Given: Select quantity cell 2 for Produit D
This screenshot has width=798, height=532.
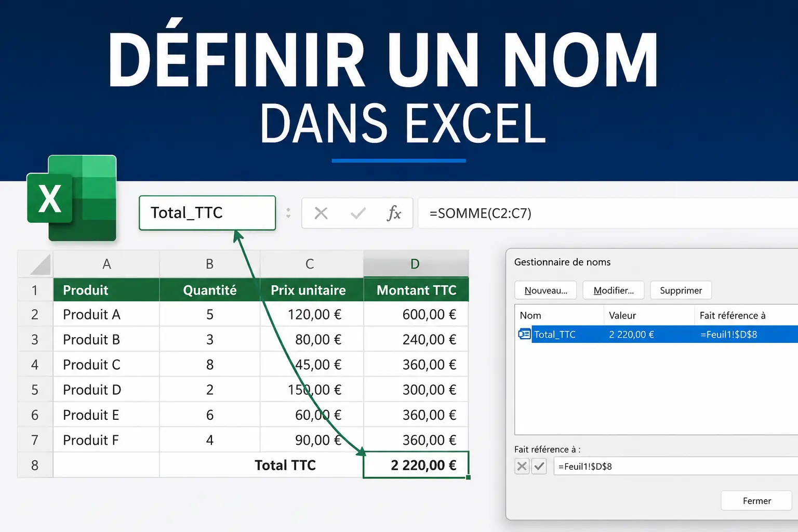Looking at the screenshot, I should tap(209, 390).
